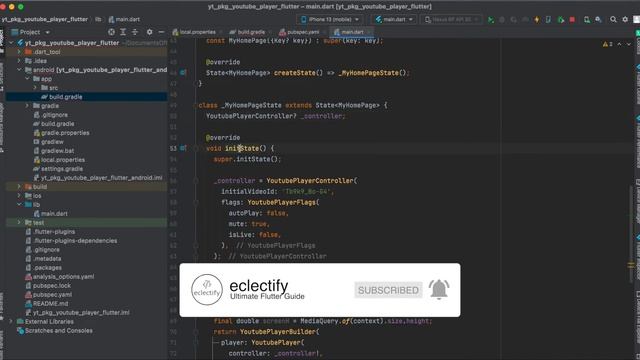Open Search Everywhere magnifier icon
Image resolution: width=640 pixels, height=360 pixels.
pyautogui.click(x=613, y=19)
